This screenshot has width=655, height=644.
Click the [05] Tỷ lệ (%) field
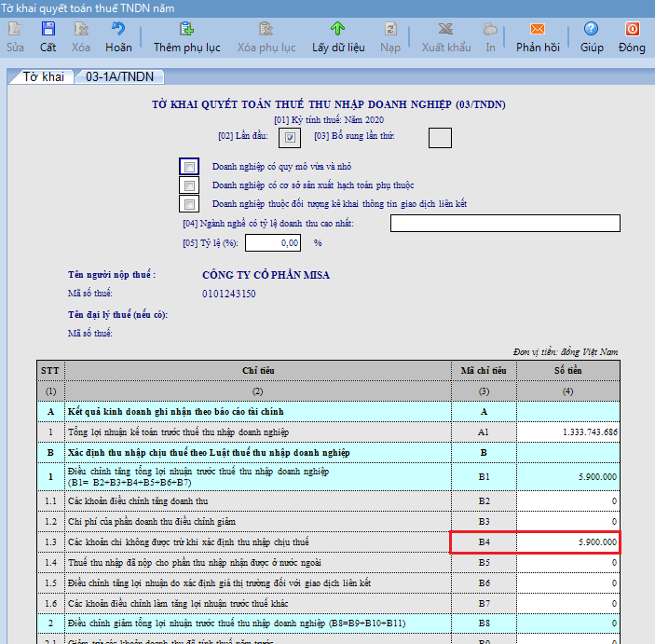[x=273, y=243]
